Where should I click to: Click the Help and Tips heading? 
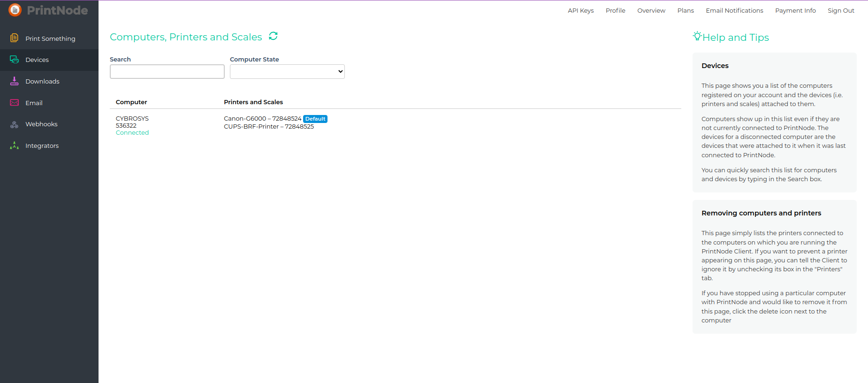(736, 38)
